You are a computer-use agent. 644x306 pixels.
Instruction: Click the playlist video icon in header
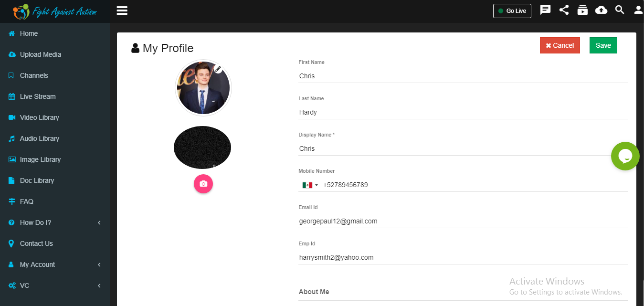582,10
